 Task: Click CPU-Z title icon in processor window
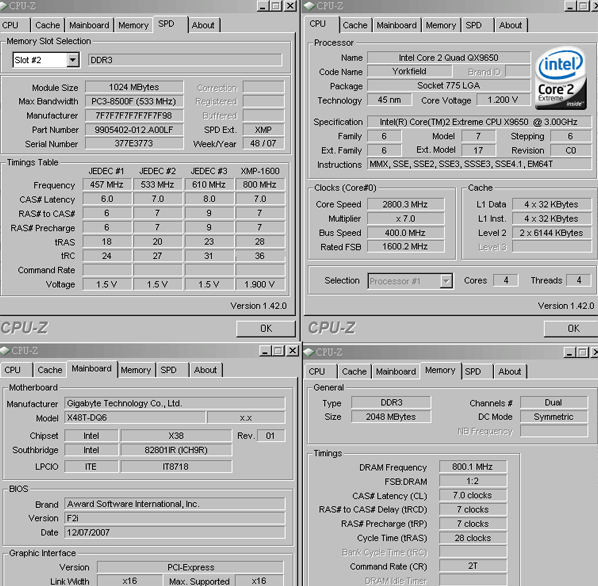click(310, 5)
